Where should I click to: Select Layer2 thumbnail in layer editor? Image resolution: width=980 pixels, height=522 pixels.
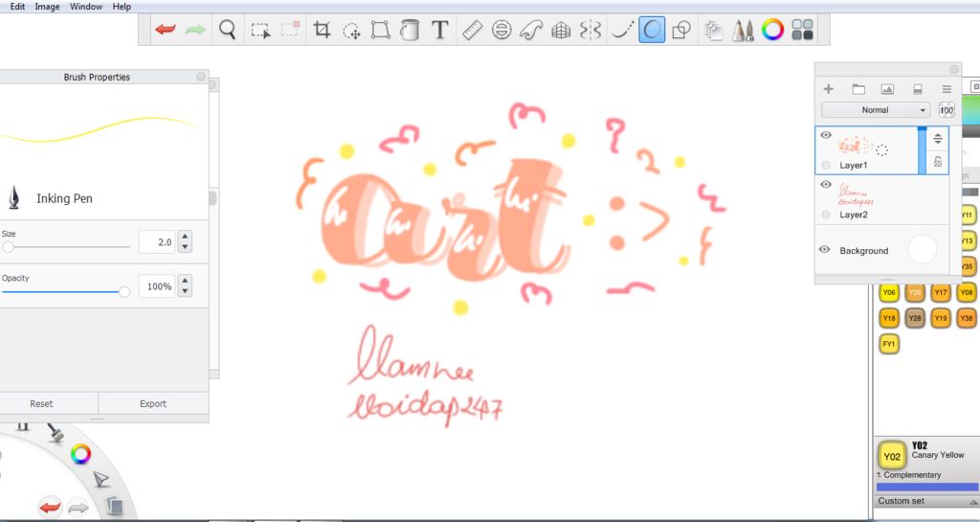point(856,194)
